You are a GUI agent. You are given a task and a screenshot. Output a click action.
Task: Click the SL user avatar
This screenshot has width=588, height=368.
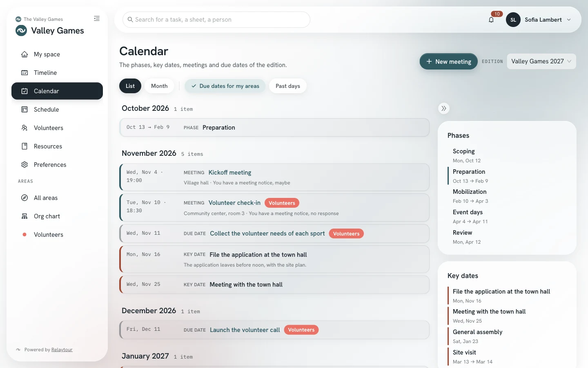click(513, 20)
